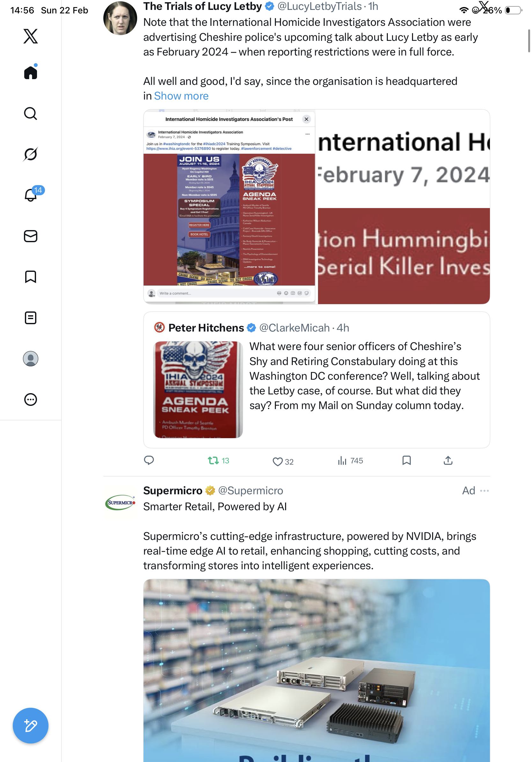
Task: Open Messages envelope icon
Action: 31,236
